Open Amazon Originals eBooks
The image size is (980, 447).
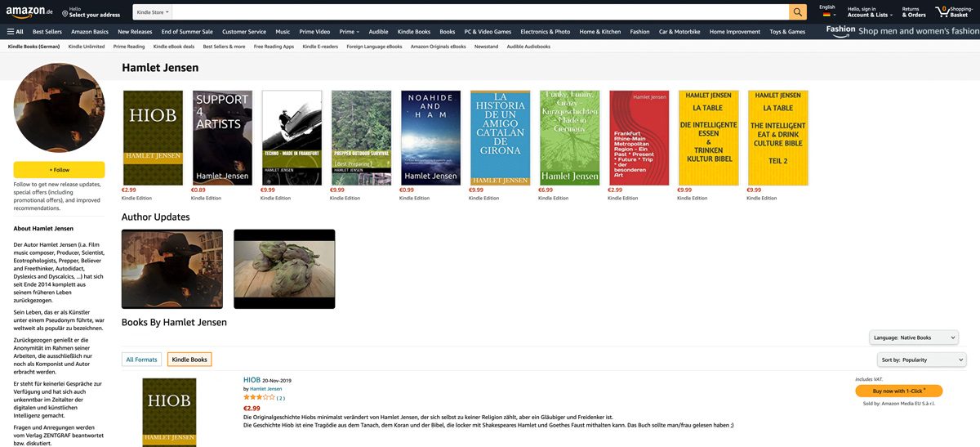tap(439, 47)
